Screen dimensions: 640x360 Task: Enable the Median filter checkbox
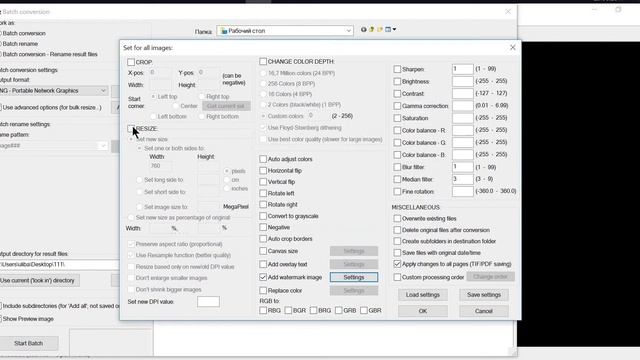[x=397, y=179]
